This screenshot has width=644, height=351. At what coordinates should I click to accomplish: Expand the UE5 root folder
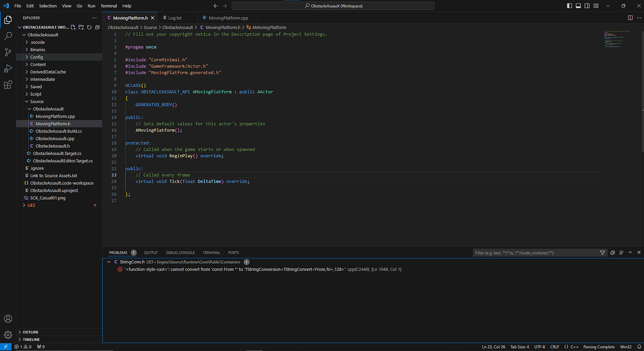coord(59,205)
